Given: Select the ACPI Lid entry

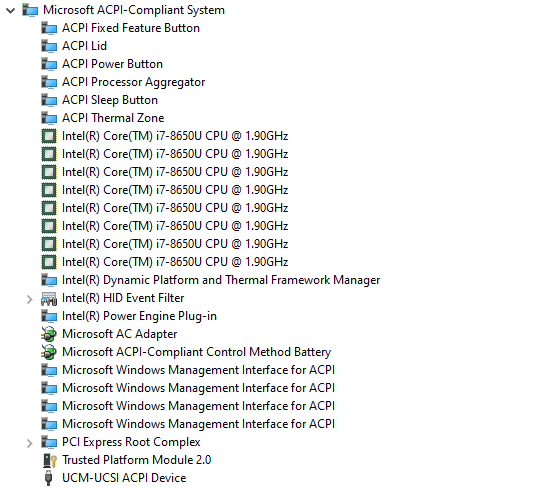Looking at the screenshot, I should pos(84,46).
